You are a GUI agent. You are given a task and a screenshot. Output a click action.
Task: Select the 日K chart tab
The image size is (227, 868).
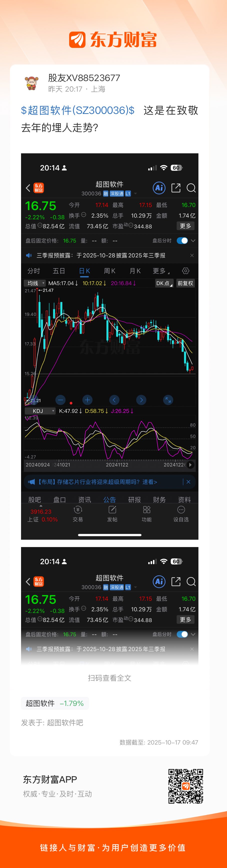pos(84,271)
